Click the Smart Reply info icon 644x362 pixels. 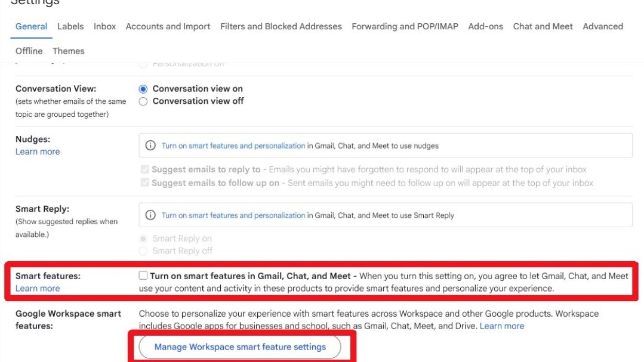click(x=150, y=215)
